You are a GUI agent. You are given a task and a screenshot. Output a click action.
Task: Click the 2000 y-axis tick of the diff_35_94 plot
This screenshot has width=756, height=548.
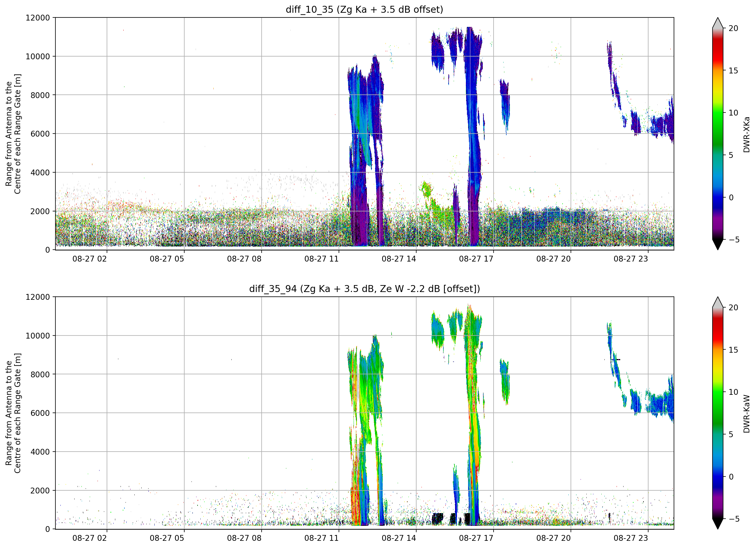pos(40,491)
